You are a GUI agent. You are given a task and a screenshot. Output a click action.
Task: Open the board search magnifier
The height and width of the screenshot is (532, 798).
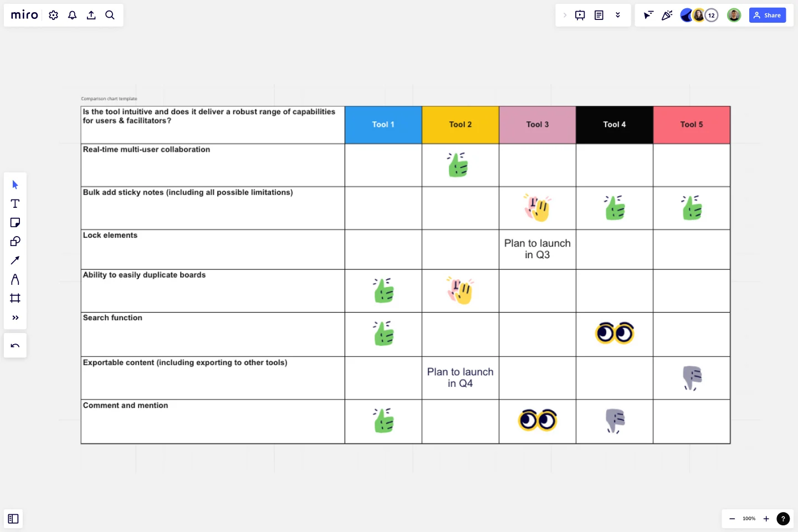coord(110,15)
